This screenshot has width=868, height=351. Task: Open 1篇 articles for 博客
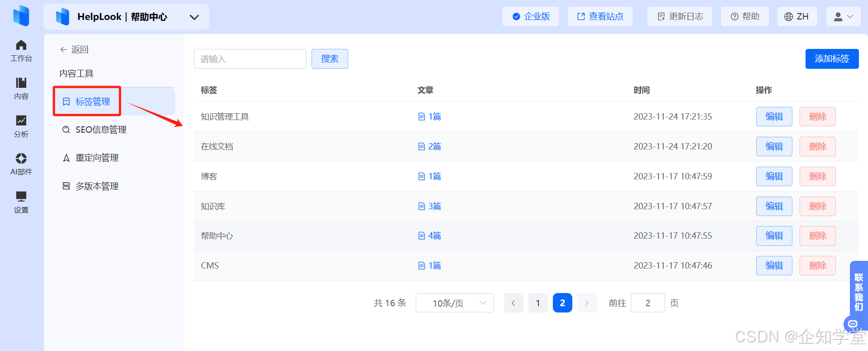[430, 177]
